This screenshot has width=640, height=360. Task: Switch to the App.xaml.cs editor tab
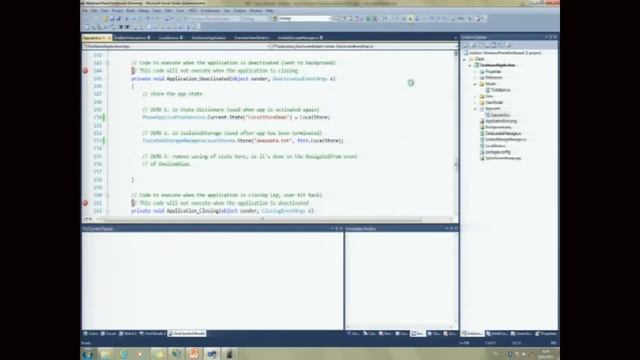pos(97,38)
